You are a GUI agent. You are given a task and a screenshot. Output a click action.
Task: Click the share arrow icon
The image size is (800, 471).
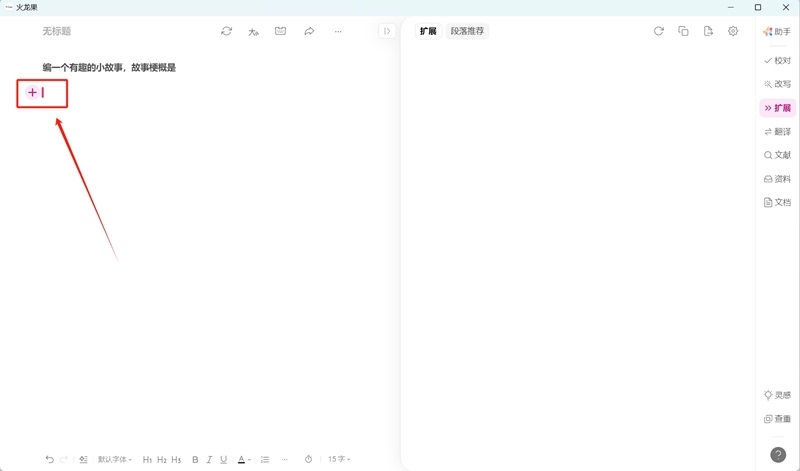pyautogui.click(x=309, y=31)
